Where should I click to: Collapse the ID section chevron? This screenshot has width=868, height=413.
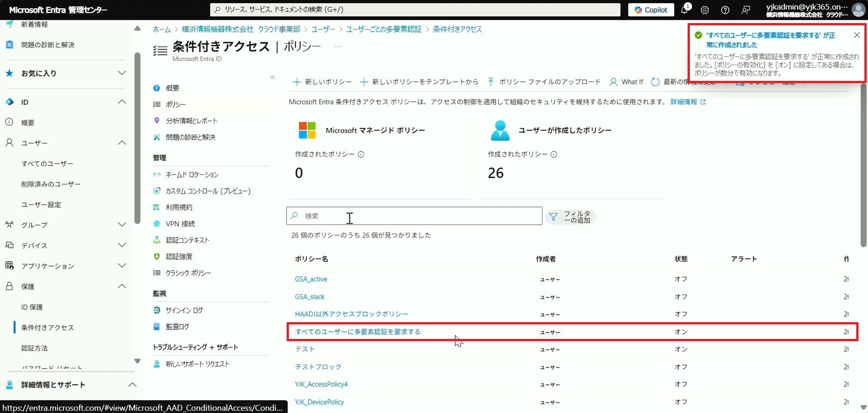pos(122,102)
